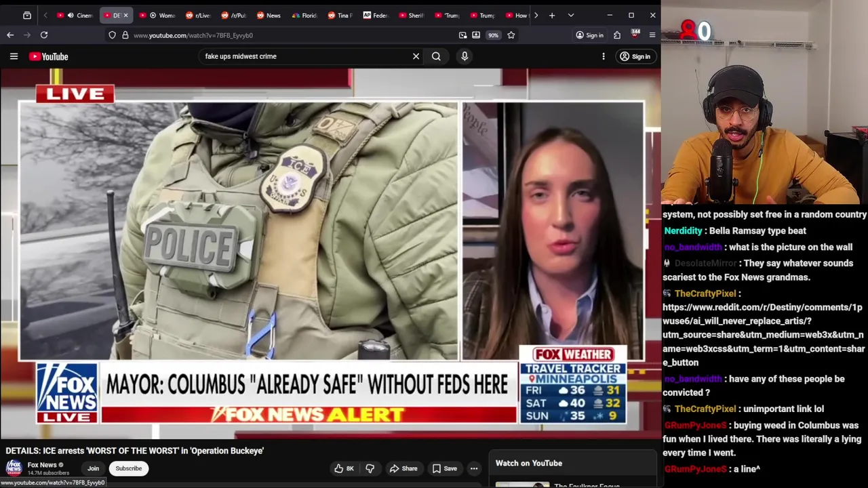
Task: Open the Fox News channel name link
Action: pyautogui.click(x=42, y=465)
